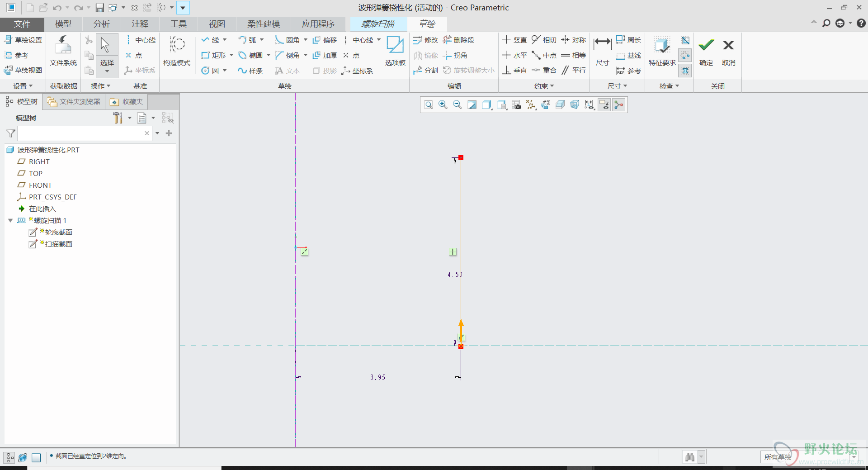
Task: Open the saved view camera manager icon
Action: tap(516, 105)
